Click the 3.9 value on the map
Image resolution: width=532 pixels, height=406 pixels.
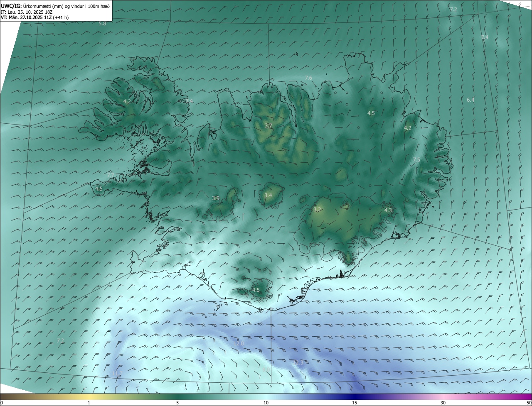pos(216,198)
